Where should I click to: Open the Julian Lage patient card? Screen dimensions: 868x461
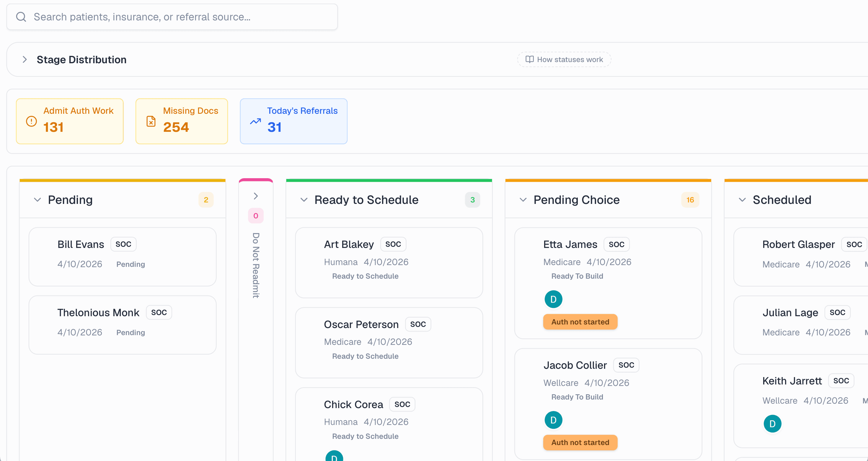[x=801, y=325]
